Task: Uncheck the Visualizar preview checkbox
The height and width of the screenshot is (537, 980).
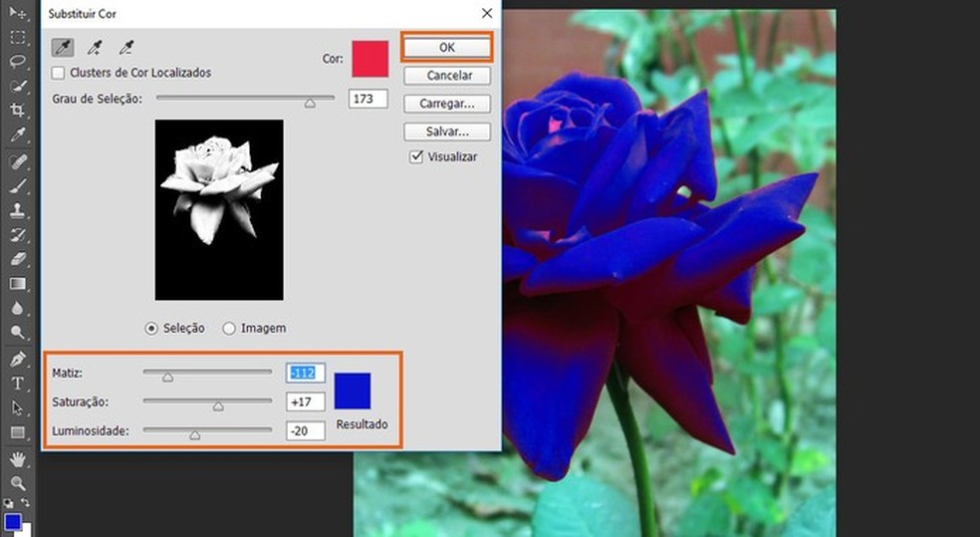Action: point(416,157)
